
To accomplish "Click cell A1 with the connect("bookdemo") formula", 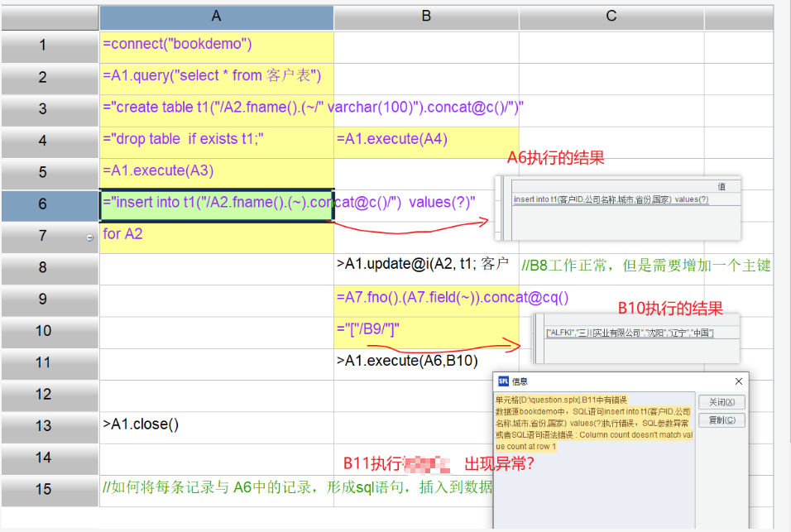I will coord(216,45).
